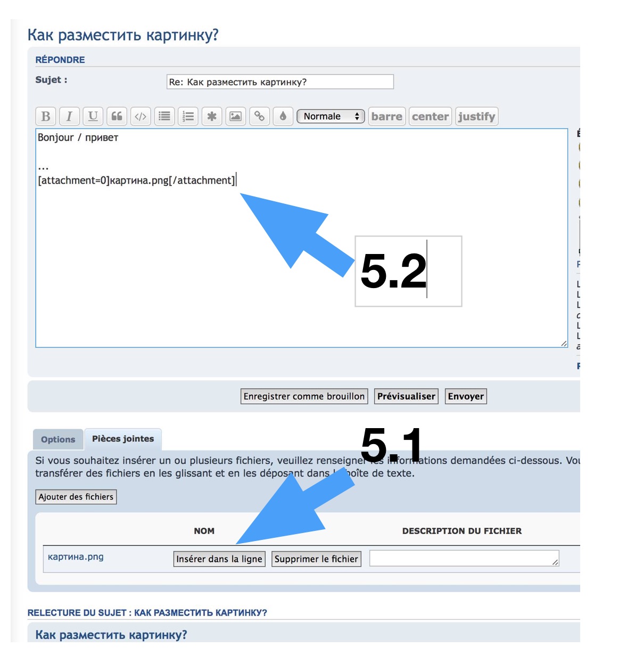Click the barre strikethrough button
The image size is (643, 672).
click(386, 117)
